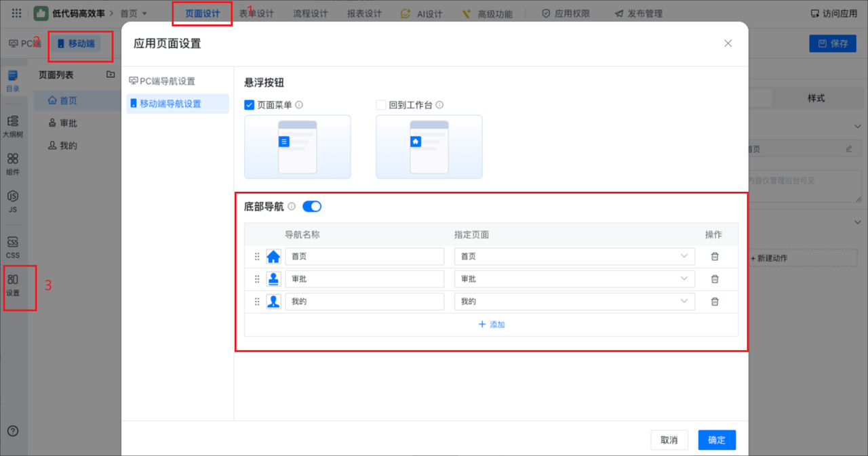This screenshot has height=456, width=868.
Task: Change the icon for 我的 navigation item
Action: [273, 302]
